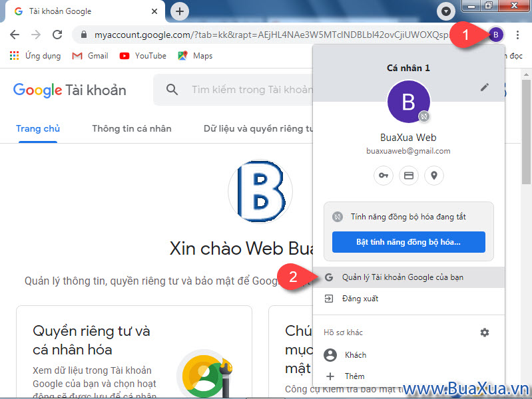
Task: Open the Gmail bookmark
Action: [x=90, y=56]
